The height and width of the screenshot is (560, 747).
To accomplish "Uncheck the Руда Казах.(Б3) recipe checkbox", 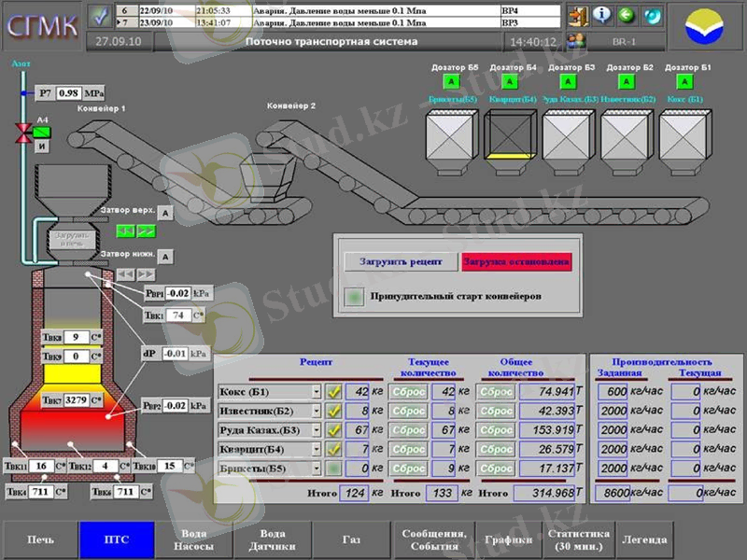I will click(334, 430).
